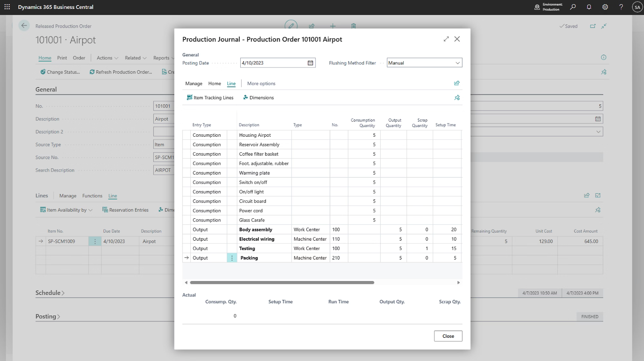Open the row menu dots for Packing line
This screenshot has width=644, height=361.
pos(232,258)
